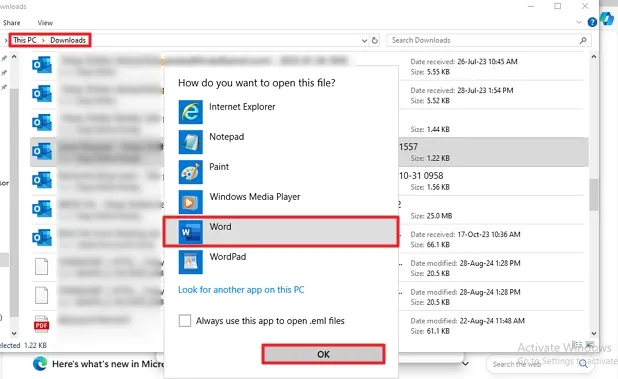618x379 pixels.
Task: Select Internet Explorer to open the file
Action: (281, 111)
